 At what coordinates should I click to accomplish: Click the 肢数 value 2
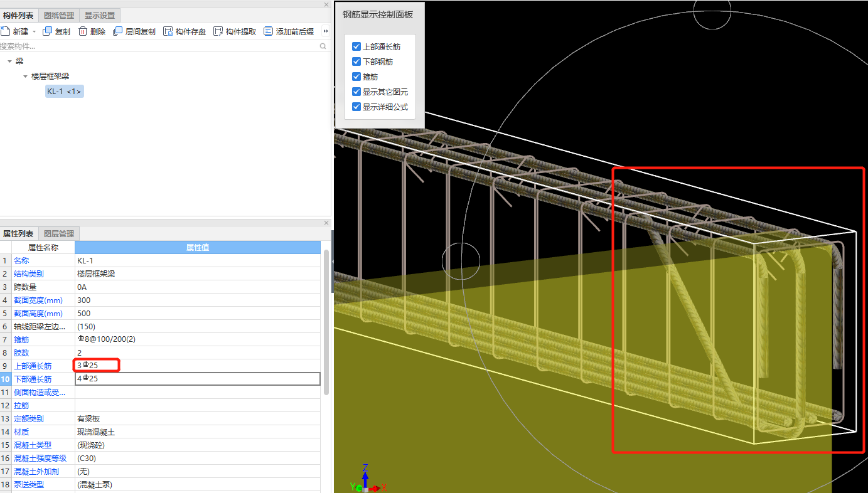click(198, 353)
